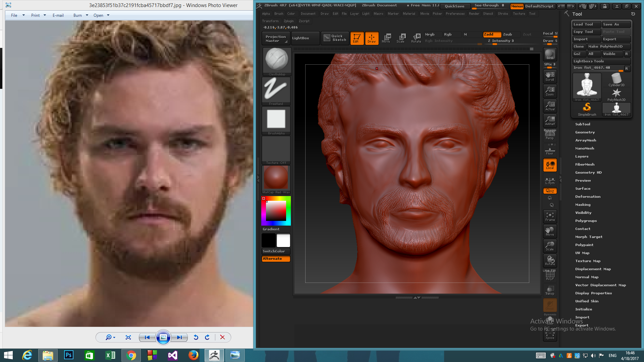
Task: Expand the Polypaint section
Action: pyautogui.click(x=584, y=245)
